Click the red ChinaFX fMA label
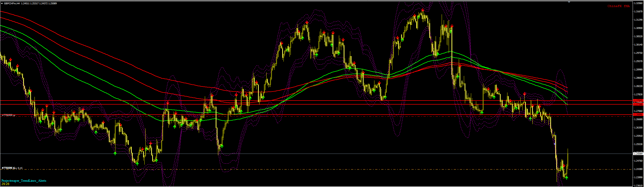This screenshot has height=187, width=644. point(618,6)
